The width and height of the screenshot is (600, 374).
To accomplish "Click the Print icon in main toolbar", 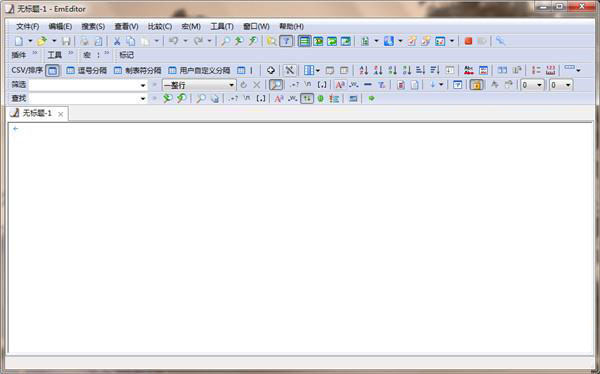I will (x=84, y=41).
